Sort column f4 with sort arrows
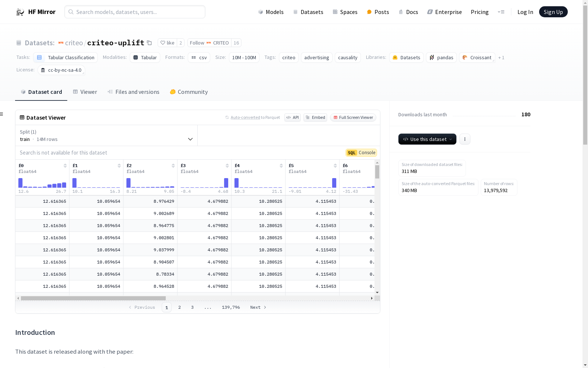This screenshot has width=588, height=368. click(281, 166)
